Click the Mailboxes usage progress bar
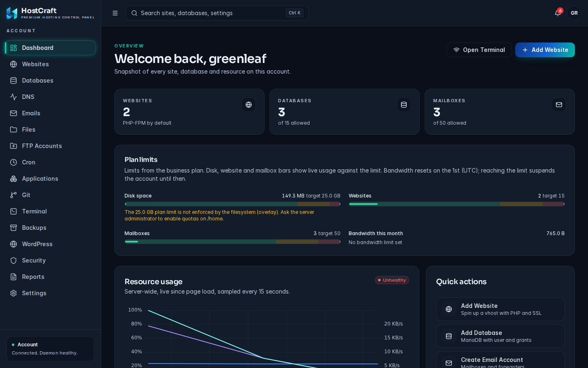The width and height of the screenshot is (588, 368). click(232, 242)
